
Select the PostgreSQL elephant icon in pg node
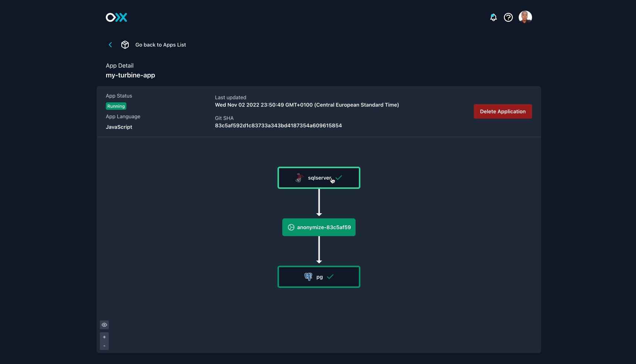[x=309, y=276]
